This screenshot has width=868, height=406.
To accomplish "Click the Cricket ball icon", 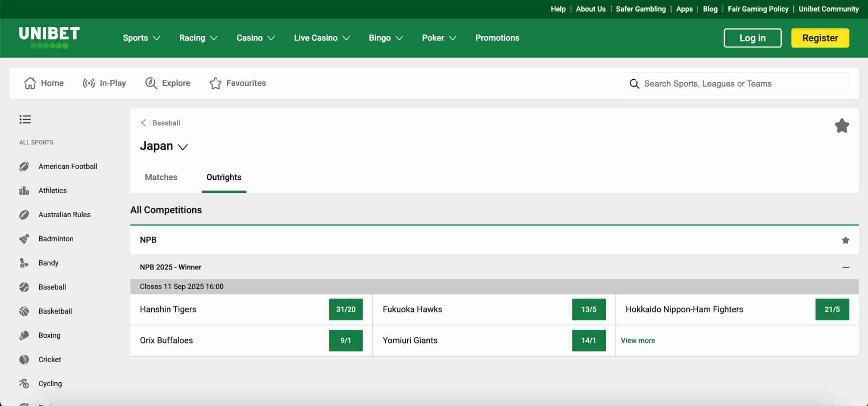I will (24, 359).
